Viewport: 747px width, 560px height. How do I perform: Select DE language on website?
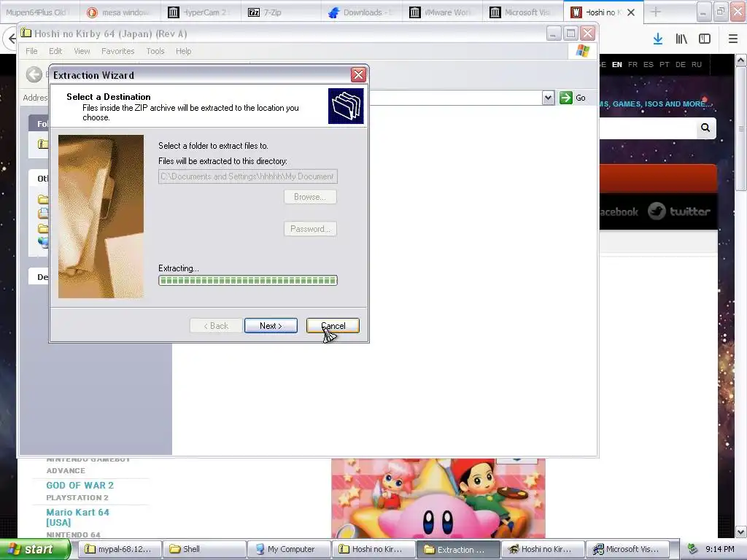681,64
